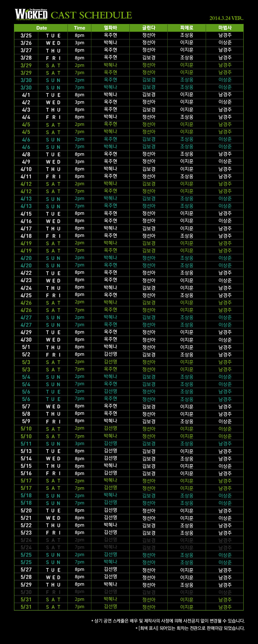
Task: Click '조상웅' in the 3/28 row
Action: pos(186,58)
